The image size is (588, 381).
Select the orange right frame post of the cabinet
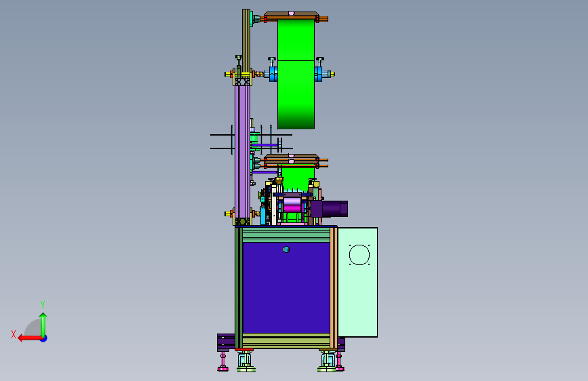tap(334, 287)
